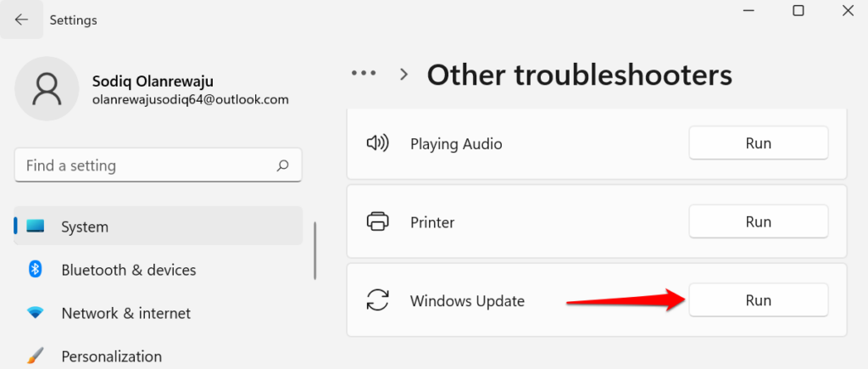This screenshot has height=369, width=868.
Task: Click the Windows Update sync icon
Action: click(x=377, y=300)
